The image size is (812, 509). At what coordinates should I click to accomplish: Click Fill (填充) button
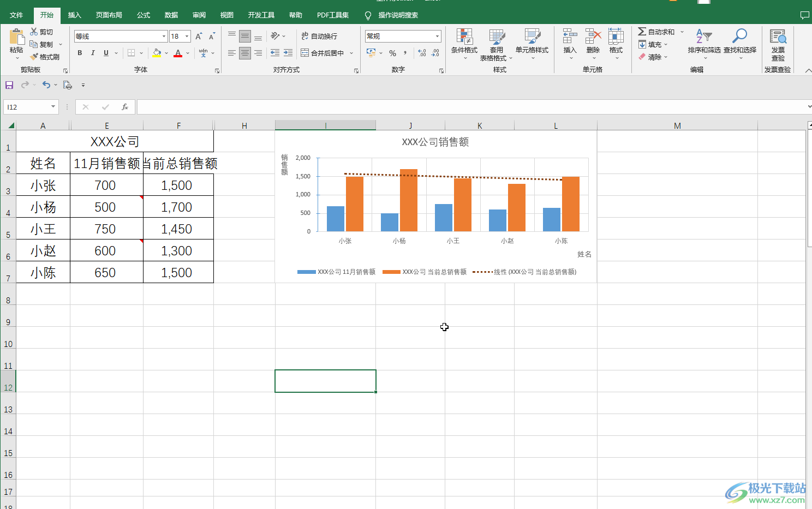tap(653, 45)
